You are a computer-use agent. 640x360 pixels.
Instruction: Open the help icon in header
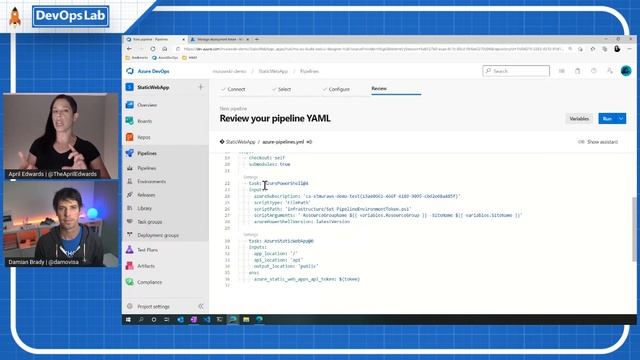point(593,71)
